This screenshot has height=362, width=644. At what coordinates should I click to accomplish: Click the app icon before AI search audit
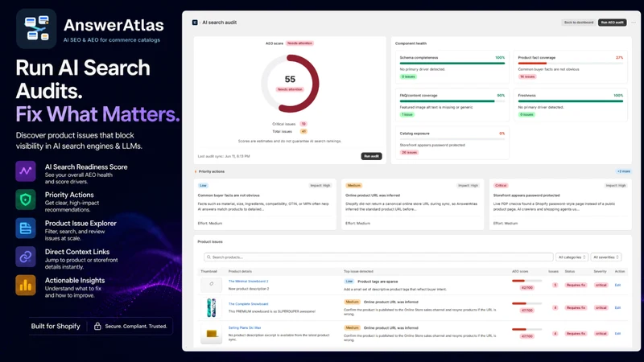(x=195, y=23)
